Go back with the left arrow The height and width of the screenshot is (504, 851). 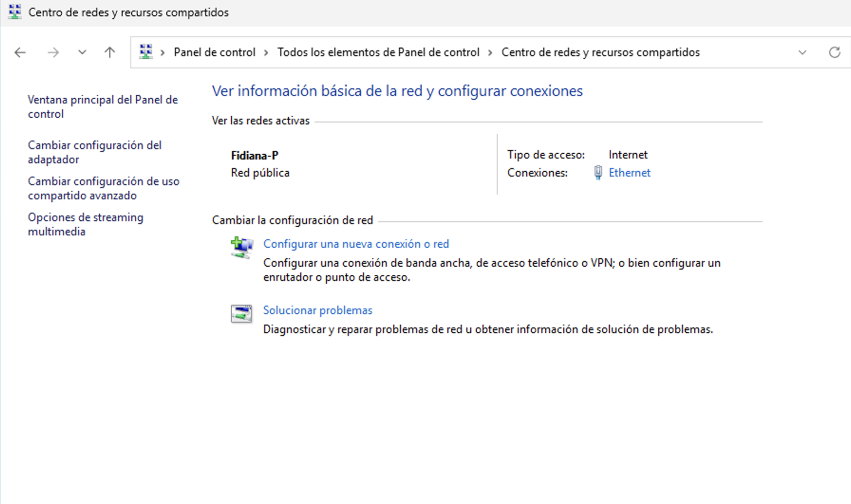pos(20,52)
